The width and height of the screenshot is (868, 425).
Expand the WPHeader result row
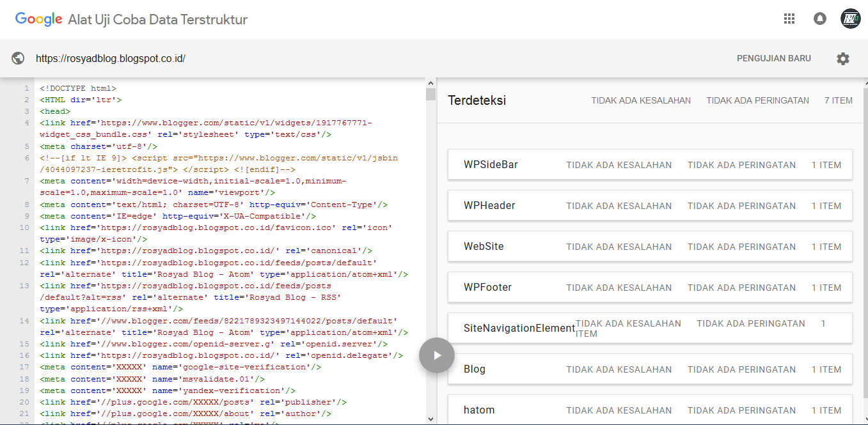[650, 206]
